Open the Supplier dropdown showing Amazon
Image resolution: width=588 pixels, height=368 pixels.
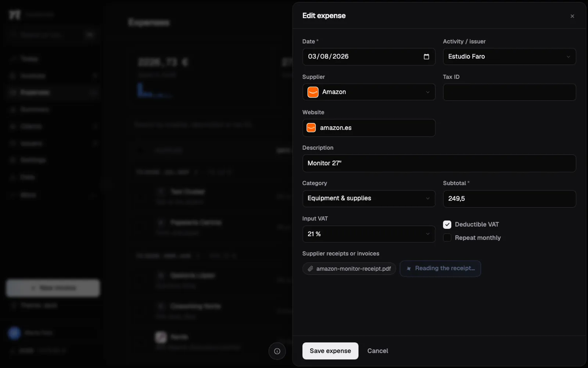369,92
